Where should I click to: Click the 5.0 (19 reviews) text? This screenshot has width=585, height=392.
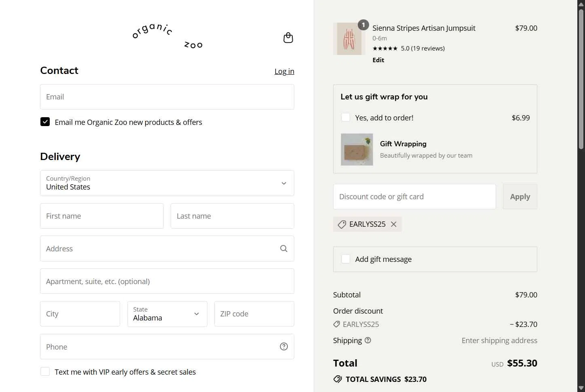(422, 48)
